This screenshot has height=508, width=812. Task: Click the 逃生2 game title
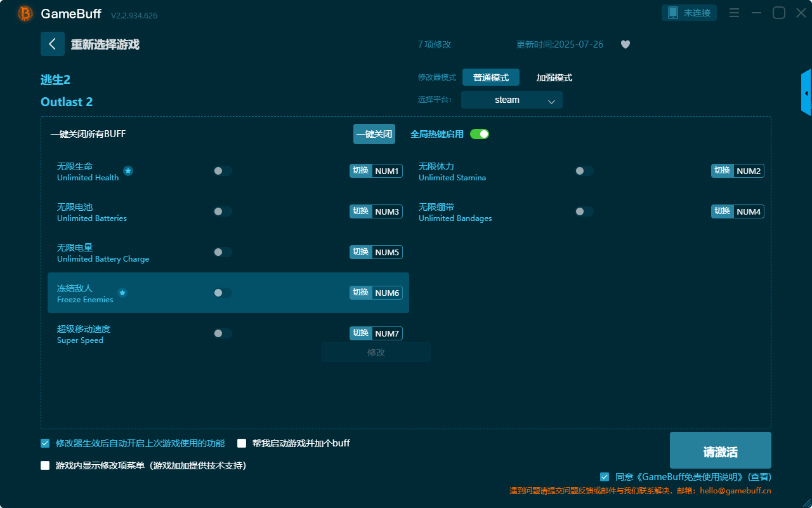click(55, 79)
